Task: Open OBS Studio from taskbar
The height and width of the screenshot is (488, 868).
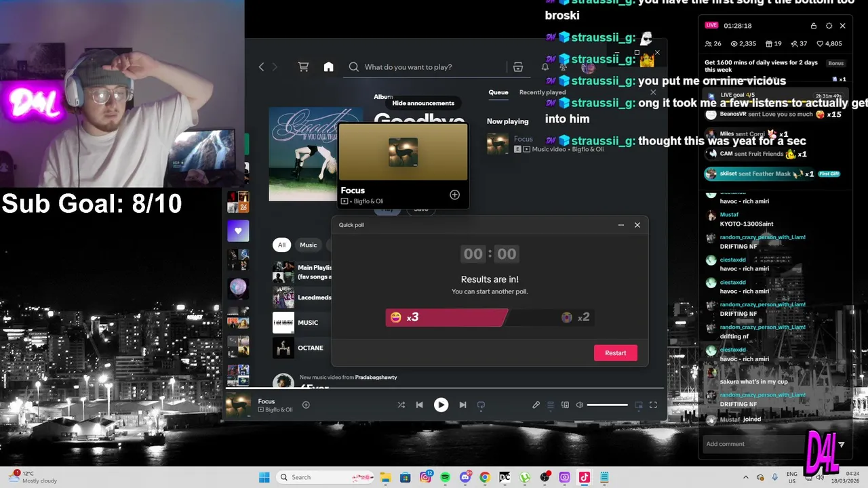Action: (x=545, y=477)
